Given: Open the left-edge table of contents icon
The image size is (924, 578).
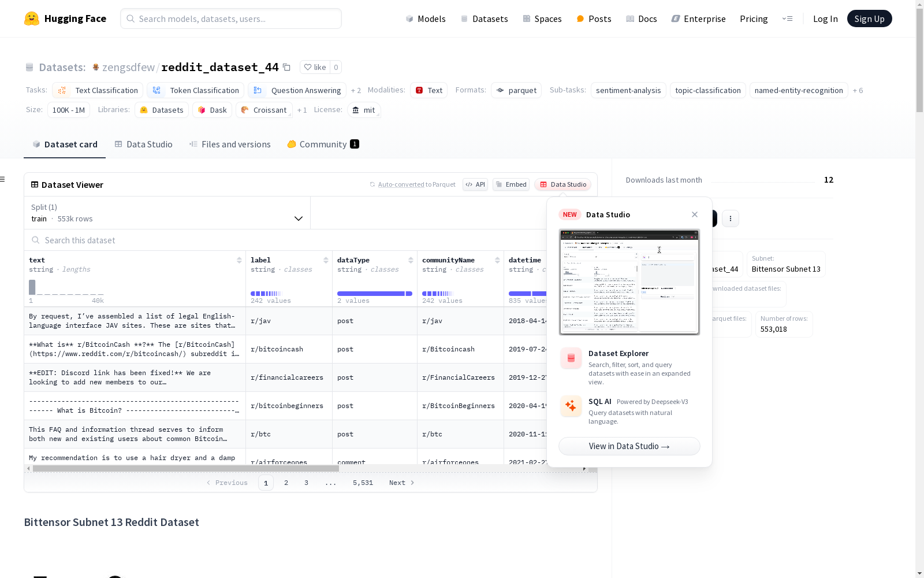Looking at the screenshot, I should pos(2,179).
